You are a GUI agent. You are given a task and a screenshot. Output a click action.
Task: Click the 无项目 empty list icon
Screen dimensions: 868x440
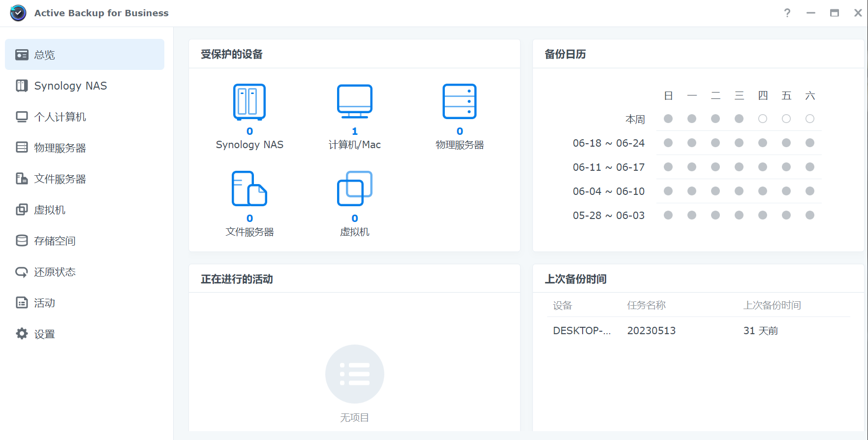355,374
